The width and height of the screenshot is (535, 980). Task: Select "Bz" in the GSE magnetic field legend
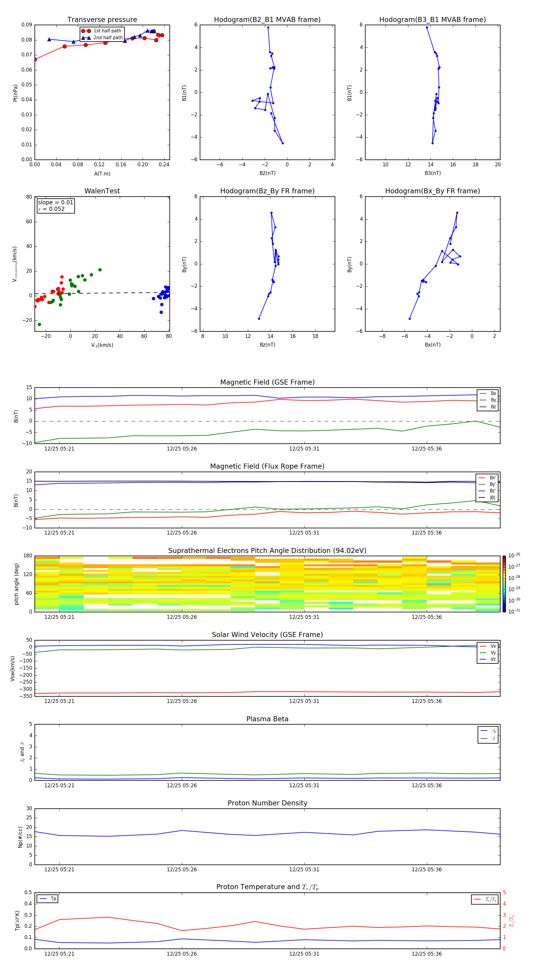tap(488, 407)
